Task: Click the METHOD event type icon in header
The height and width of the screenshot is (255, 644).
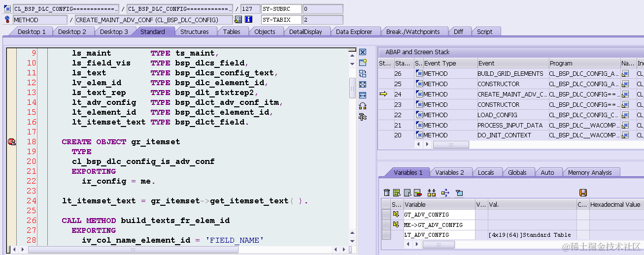Action: [x=7, y=20]
